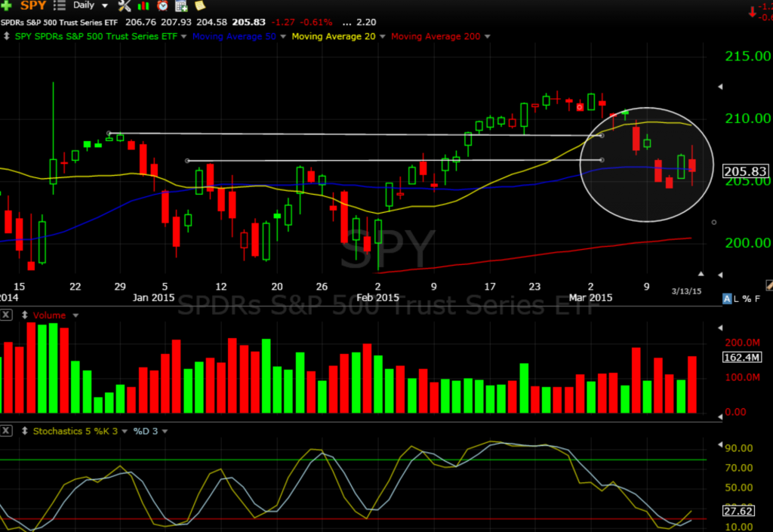Click the 200.00 price scale label
773x532 pixels.
(747, 243)
